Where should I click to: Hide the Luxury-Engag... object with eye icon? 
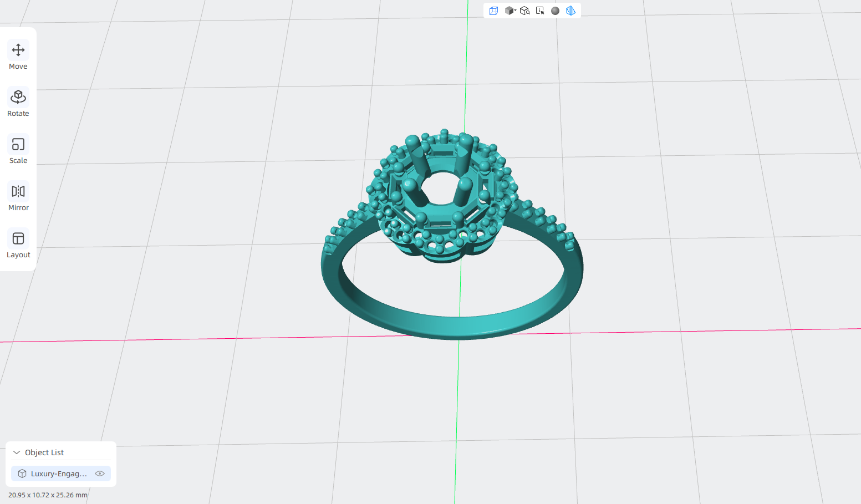[x=100, y=474]
